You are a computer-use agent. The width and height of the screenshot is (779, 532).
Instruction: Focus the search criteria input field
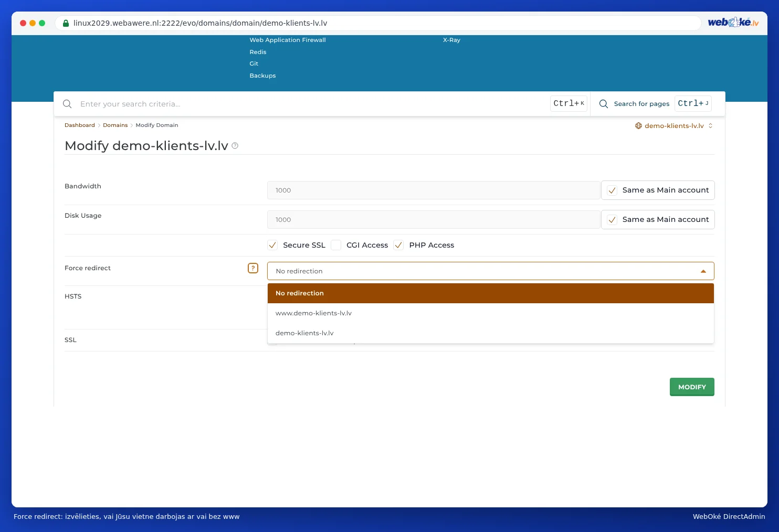312,104
